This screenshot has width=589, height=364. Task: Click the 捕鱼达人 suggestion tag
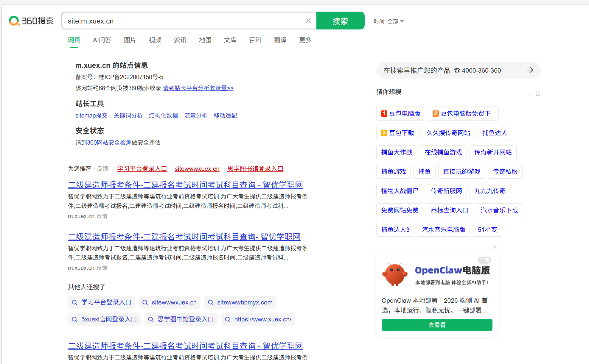coord(495,133)
